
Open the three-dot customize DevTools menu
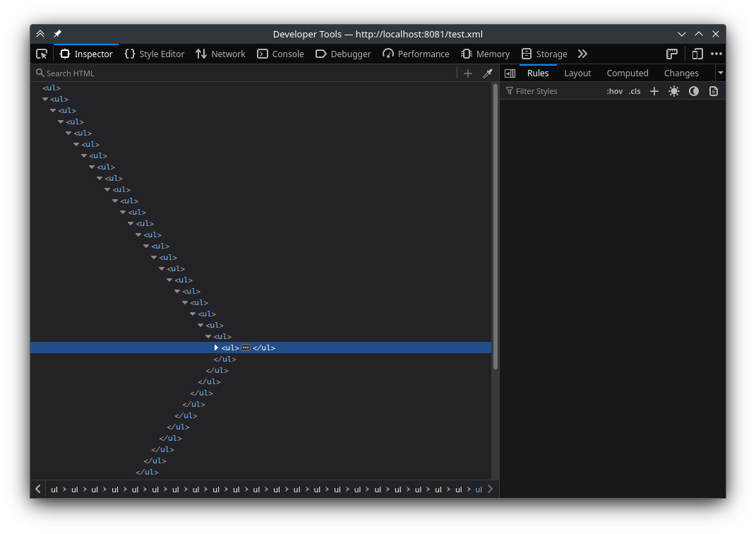(716, 54)
